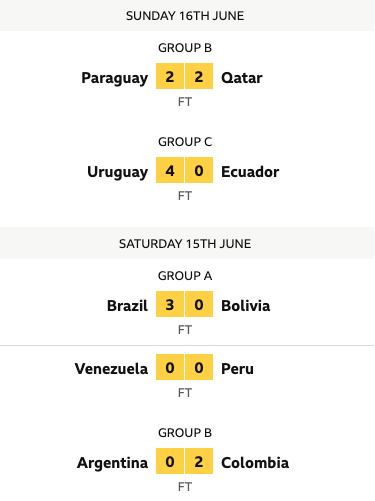Click the Saturday 15th June date header

pos(185,244)
